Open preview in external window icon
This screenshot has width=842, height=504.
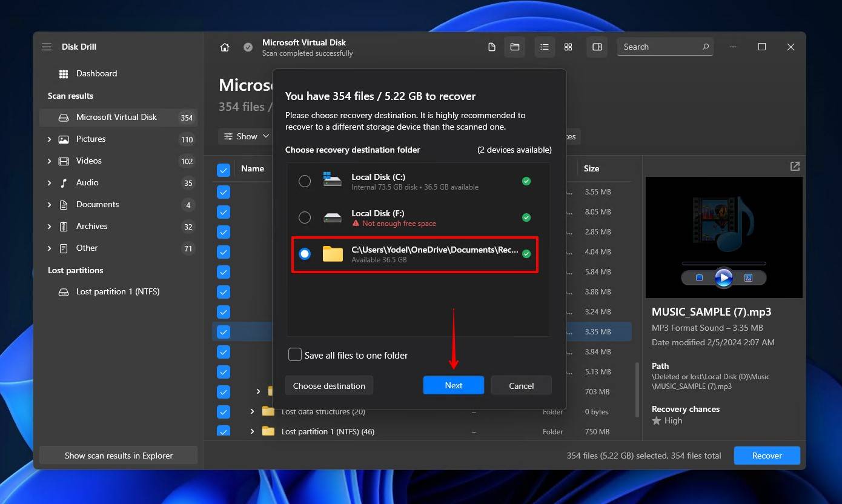[795, 166]
